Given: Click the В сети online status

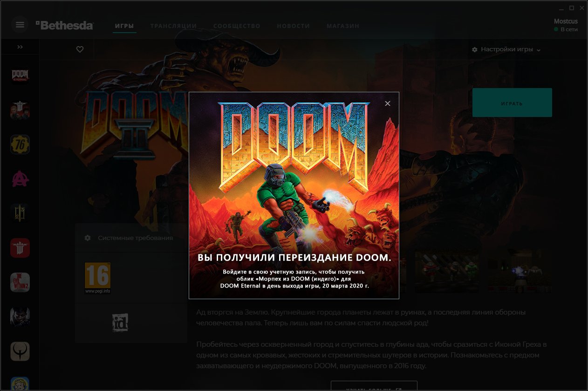Looking at the screenshot, I should click(x=566, y=29).
